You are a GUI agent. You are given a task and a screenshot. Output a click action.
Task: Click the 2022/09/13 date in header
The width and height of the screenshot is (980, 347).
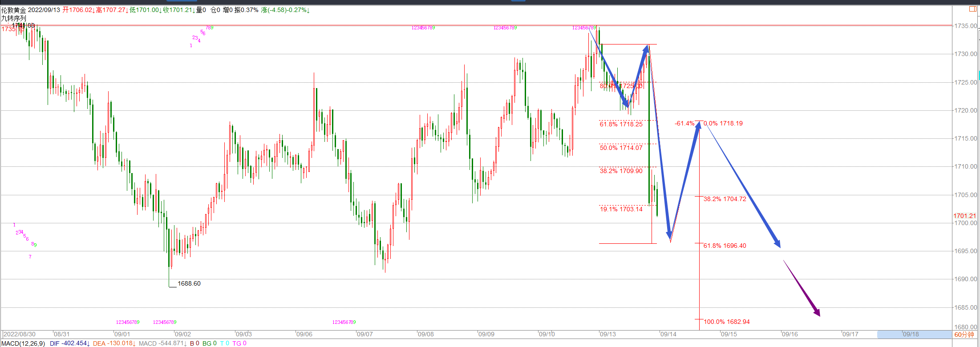44,10
